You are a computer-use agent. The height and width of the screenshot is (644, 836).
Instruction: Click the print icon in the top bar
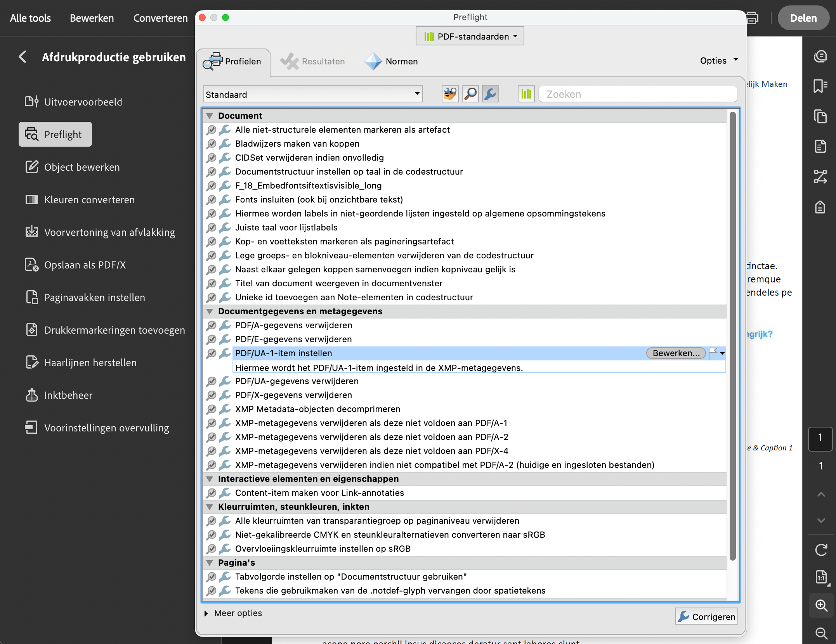pyautogui.click(x=752, y=17)
